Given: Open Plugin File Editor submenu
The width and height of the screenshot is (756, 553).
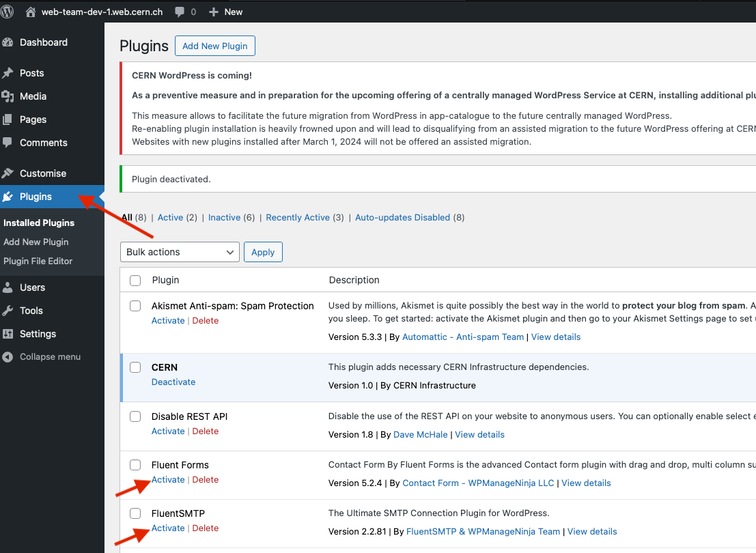Looking at the screenshot, I should [38, 261].
